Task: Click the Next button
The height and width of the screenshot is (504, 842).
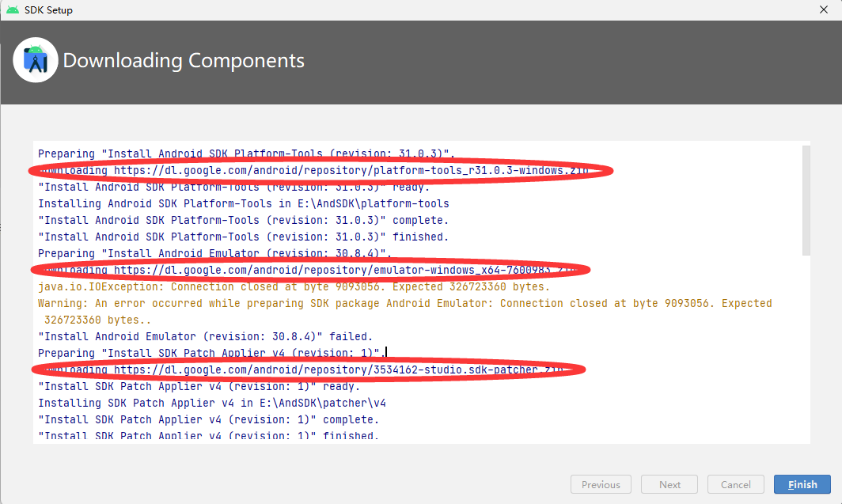Action: pos(669,484)
